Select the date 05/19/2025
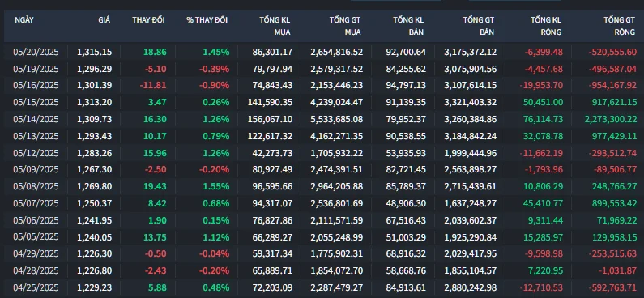The width and height of the screenshot is (644, 298). coord(36,69)
